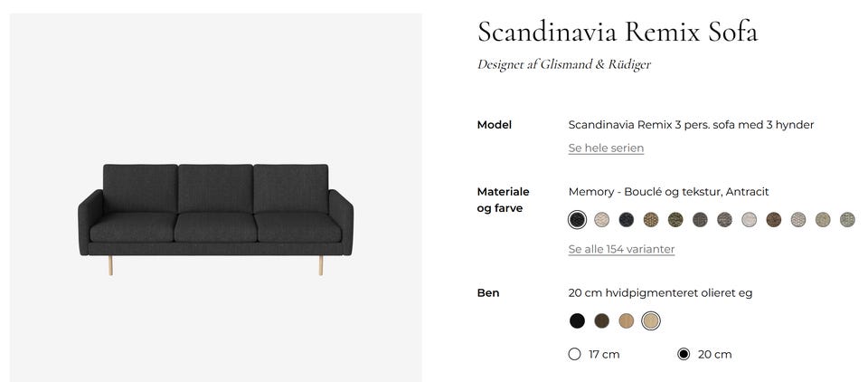Select the white-pigmented oak leg swatch
This screenshot has height=382, width=868.
click(651, 320)
